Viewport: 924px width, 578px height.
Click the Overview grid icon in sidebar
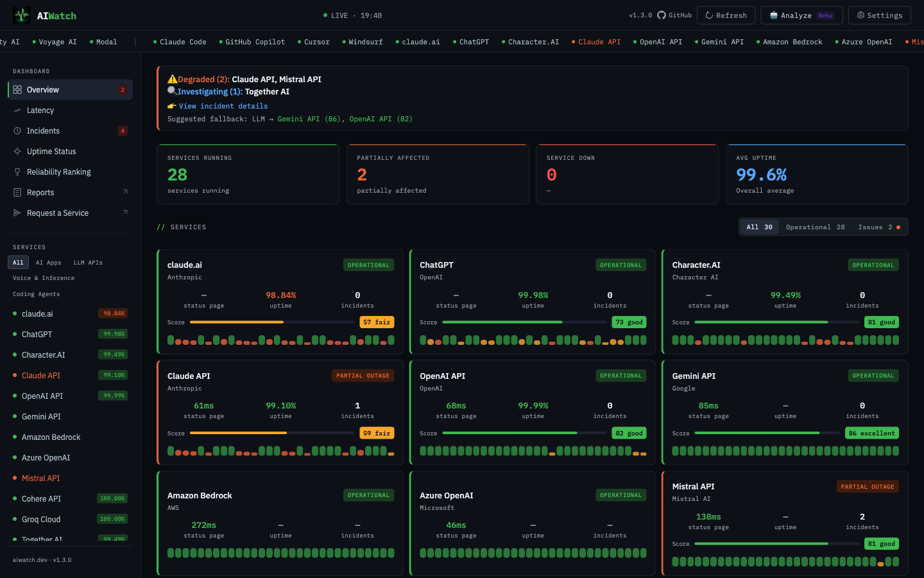pyautogui.click(x=17, y=90)
